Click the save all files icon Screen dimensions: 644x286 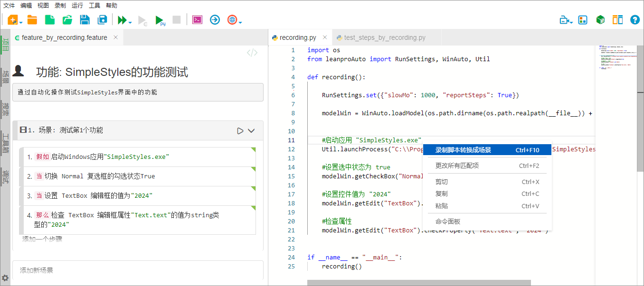pos(102,20)
